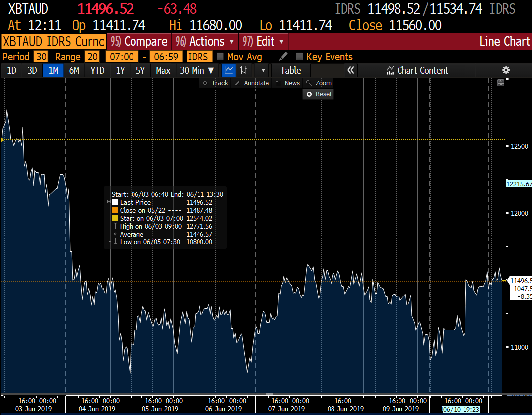This screenshot has height=415, width=532.
Task: Click the Range value field showing 20
Action: point(92,57)
